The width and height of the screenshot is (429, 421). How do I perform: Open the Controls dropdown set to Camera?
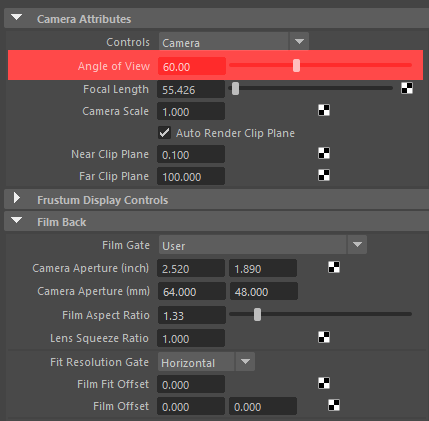[x=234, y=42]
